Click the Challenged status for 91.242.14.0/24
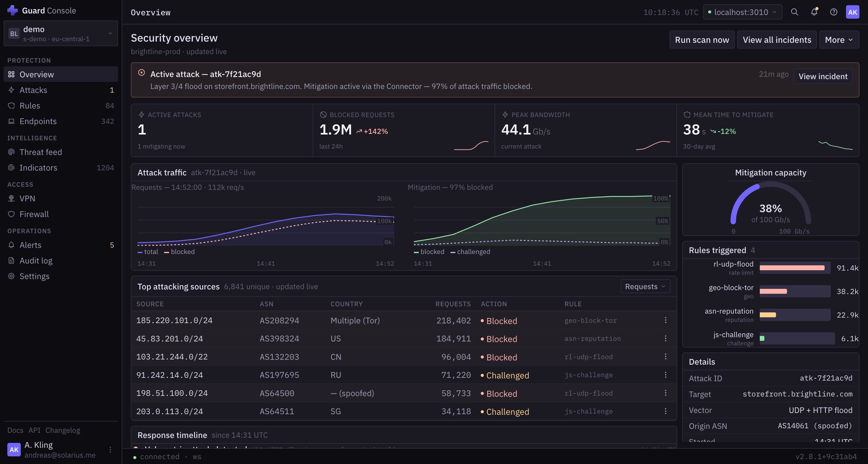 [505, 375]
